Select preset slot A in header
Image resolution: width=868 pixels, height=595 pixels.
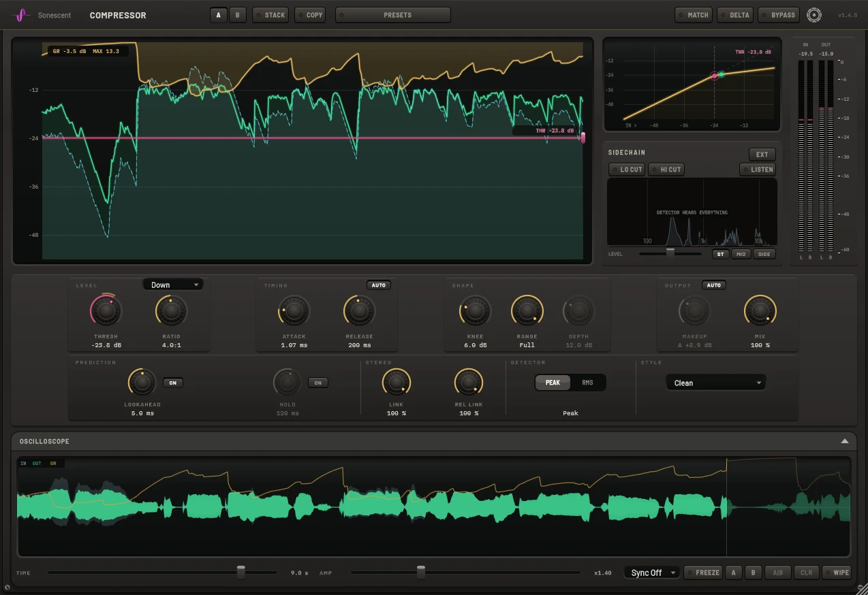tap(219, 15)
